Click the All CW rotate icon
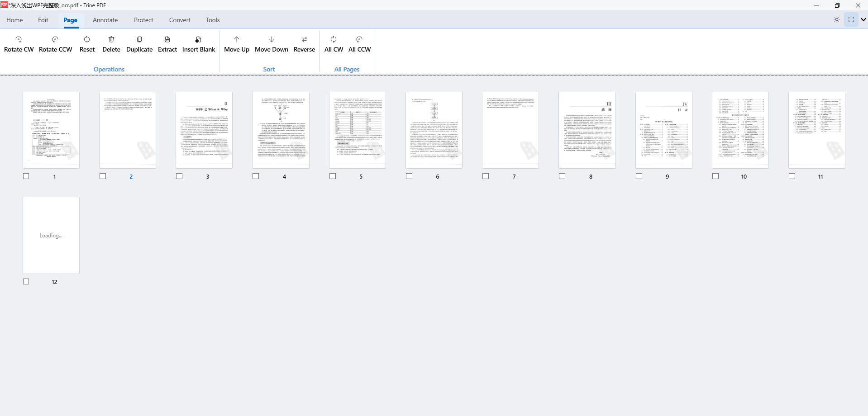868x416 pixels. pyautogui.click(x=334, y=39)
